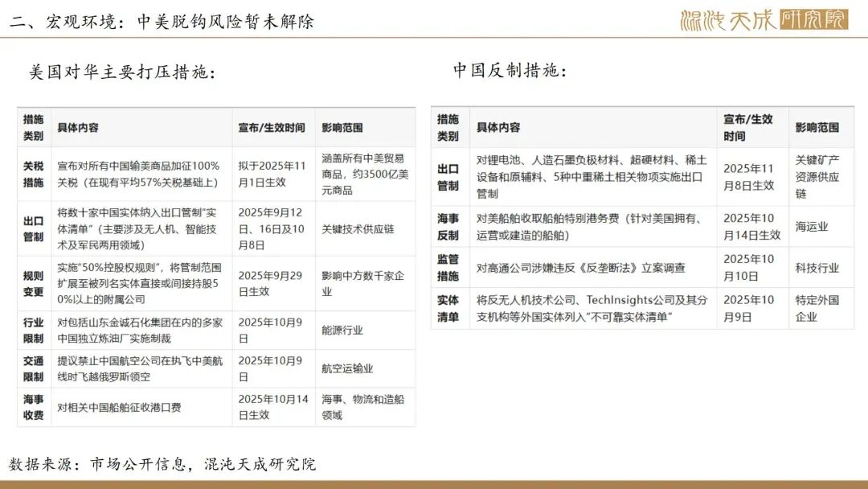Click cell 对相关中国船舶征收港口费

tap(141, 407)
